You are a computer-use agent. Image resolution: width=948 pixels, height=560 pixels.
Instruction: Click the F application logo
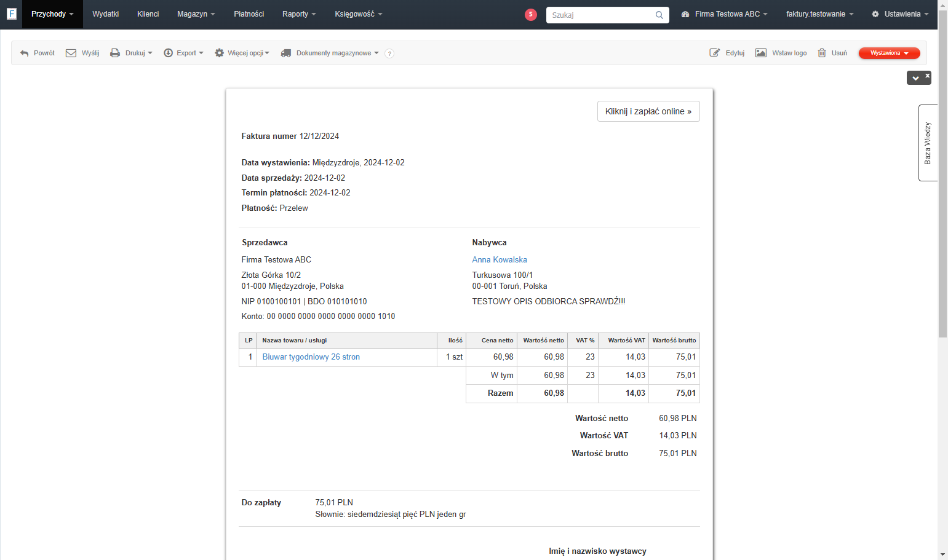[x=11, y=14]
